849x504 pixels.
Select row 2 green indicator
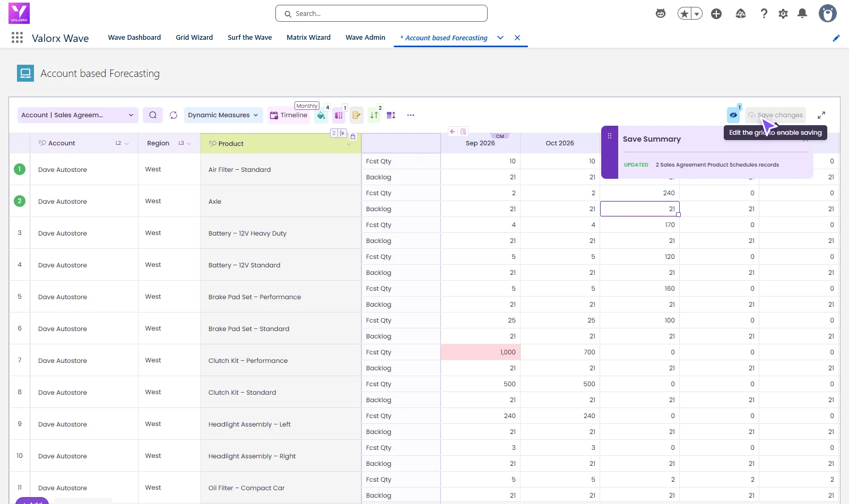tap(20, 201)
